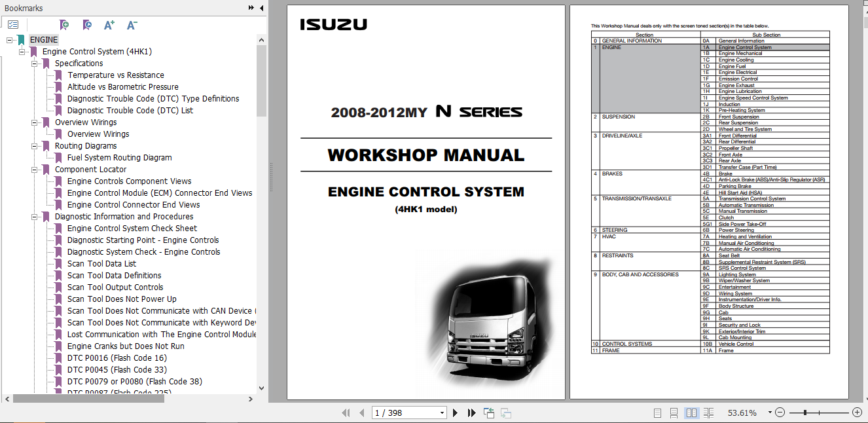868x423 pixels.
Task: Open Engine Control System Check Sheet bookmark
Action: (132, 229)
